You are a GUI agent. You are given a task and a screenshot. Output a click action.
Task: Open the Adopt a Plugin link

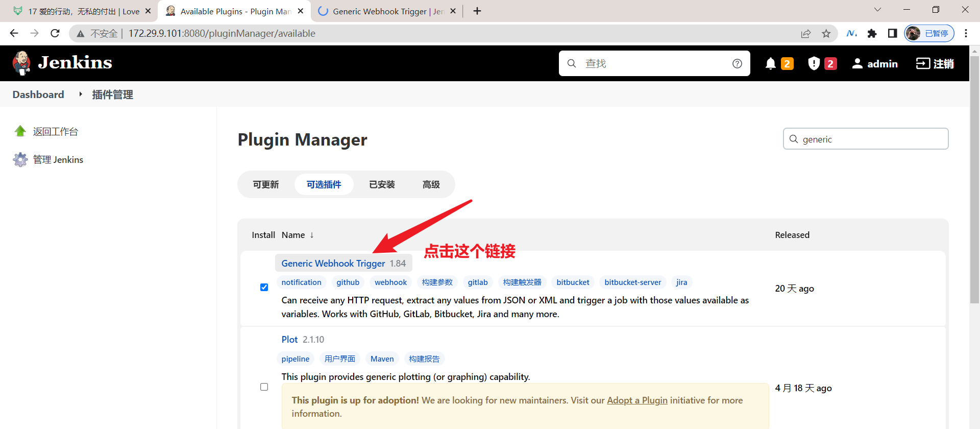(x=637, y=400)
